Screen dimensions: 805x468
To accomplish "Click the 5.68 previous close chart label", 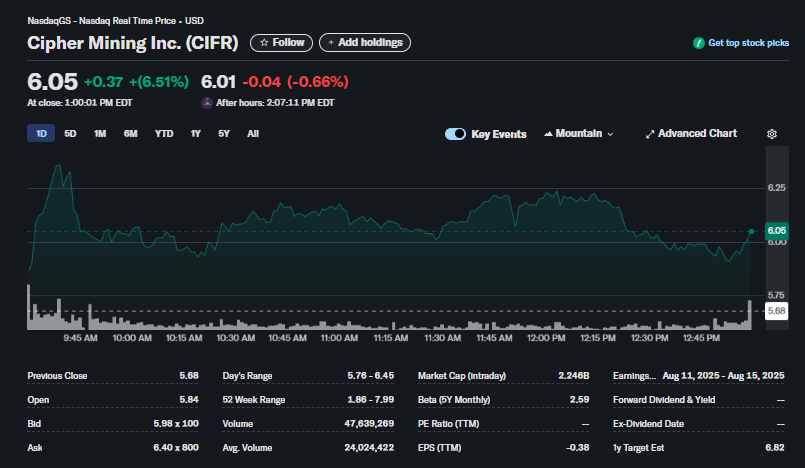I will (x=777, y=311).
